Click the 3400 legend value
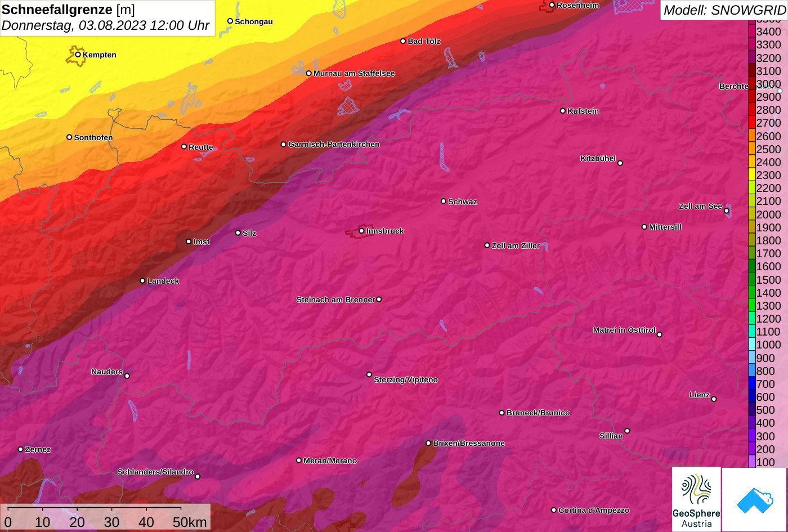 (769, 32)
